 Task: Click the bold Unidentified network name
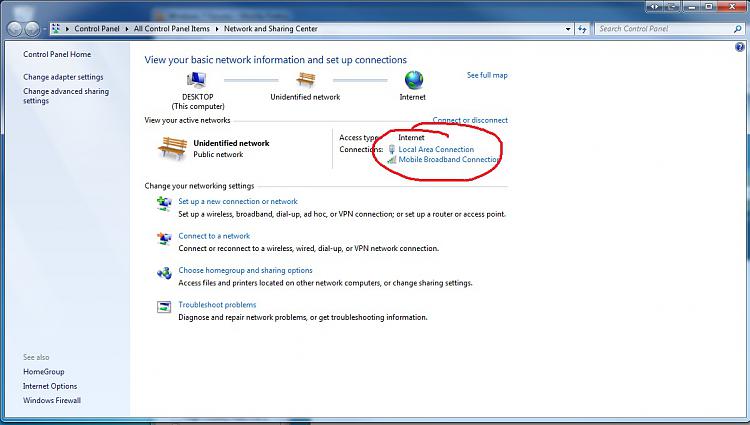(232, 143)
